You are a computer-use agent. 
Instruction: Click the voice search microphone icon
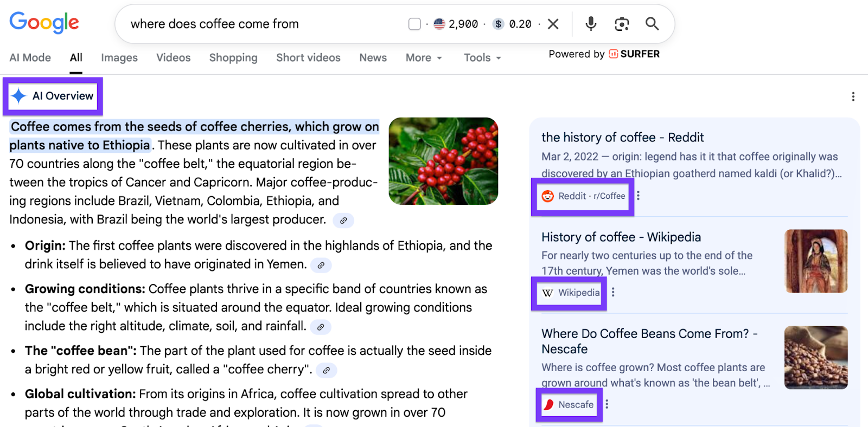coord(591,24)
